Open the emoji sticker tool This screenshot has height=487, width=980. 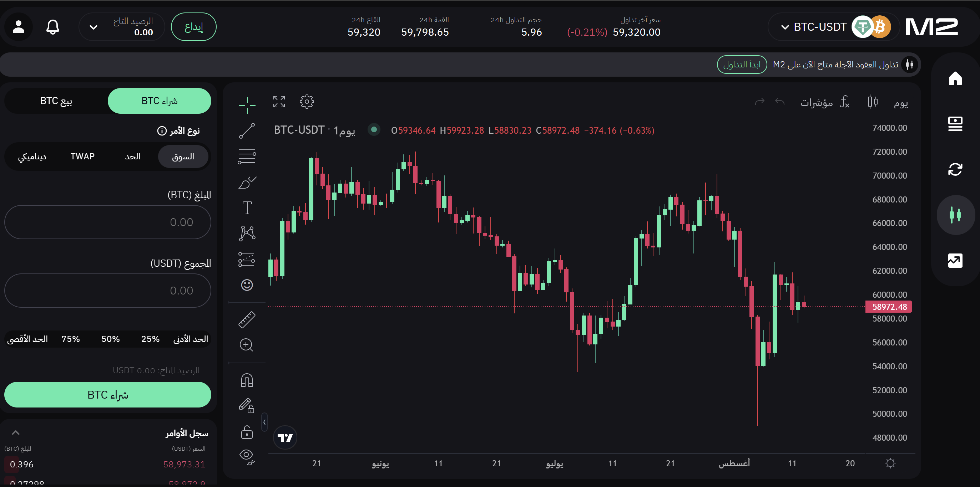[x=247, y=285]
